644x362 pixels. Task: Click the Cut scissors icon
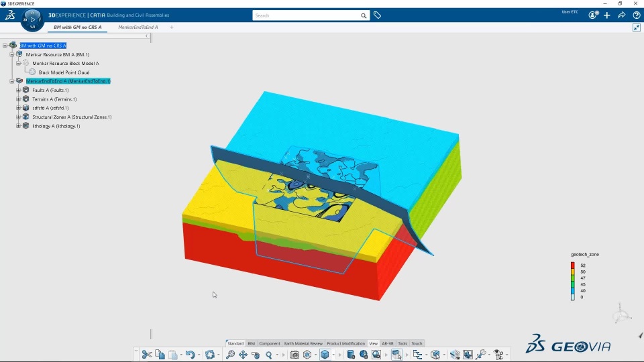click(147, 354)
